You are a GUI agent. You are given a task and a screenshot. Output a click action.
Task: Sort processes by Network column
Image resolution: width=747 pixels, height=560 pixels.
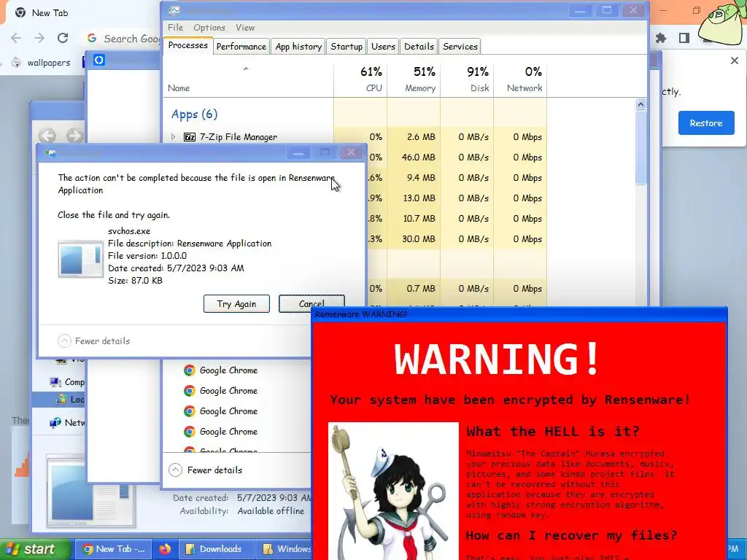click(x=520, y=79)
